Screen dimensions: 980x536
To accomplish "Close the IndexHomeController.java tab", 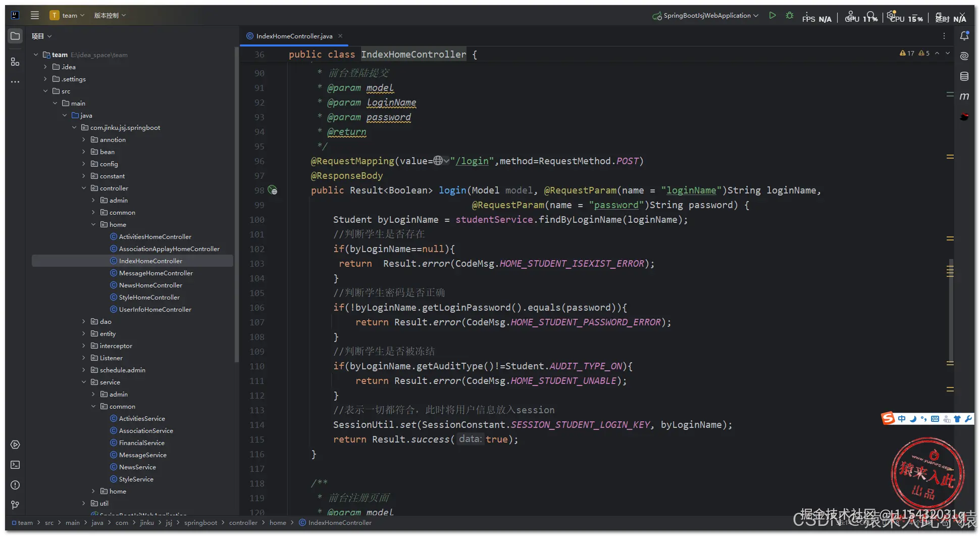I will tap(340, 36).
